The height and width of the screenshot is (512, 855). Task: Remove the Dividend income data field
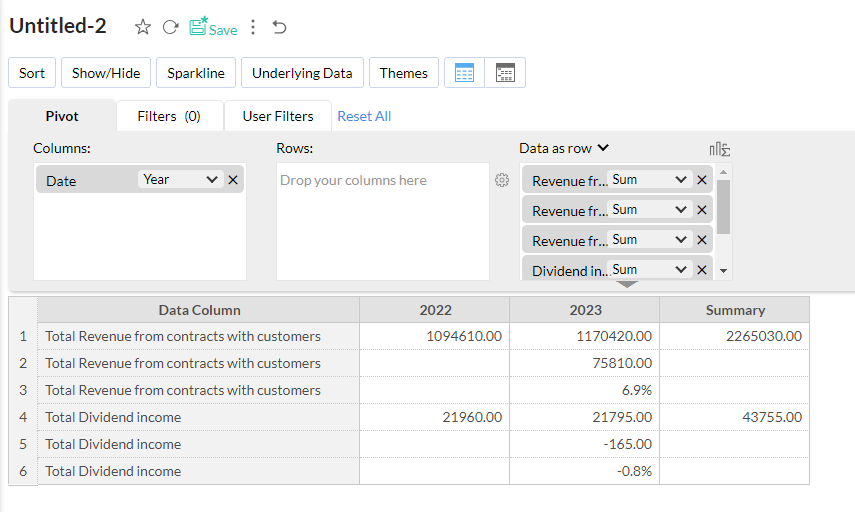702,270
